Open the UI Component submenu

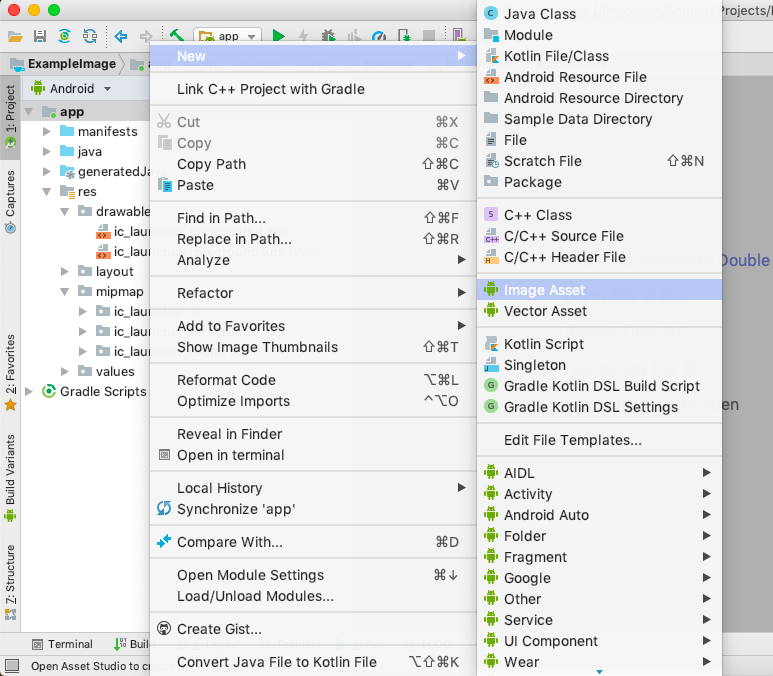pyautogui.click(x=599, y=641)
